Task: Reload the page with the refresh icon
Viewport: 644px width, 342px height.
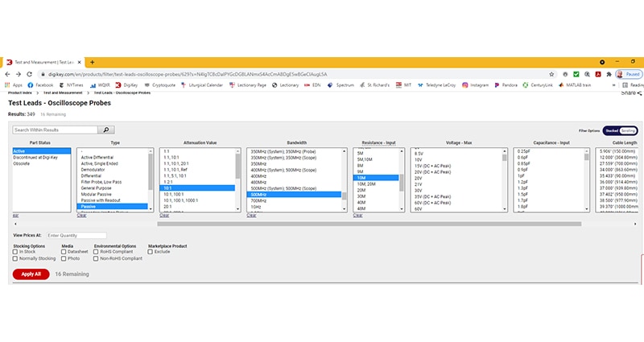Action: coord(30,74)
